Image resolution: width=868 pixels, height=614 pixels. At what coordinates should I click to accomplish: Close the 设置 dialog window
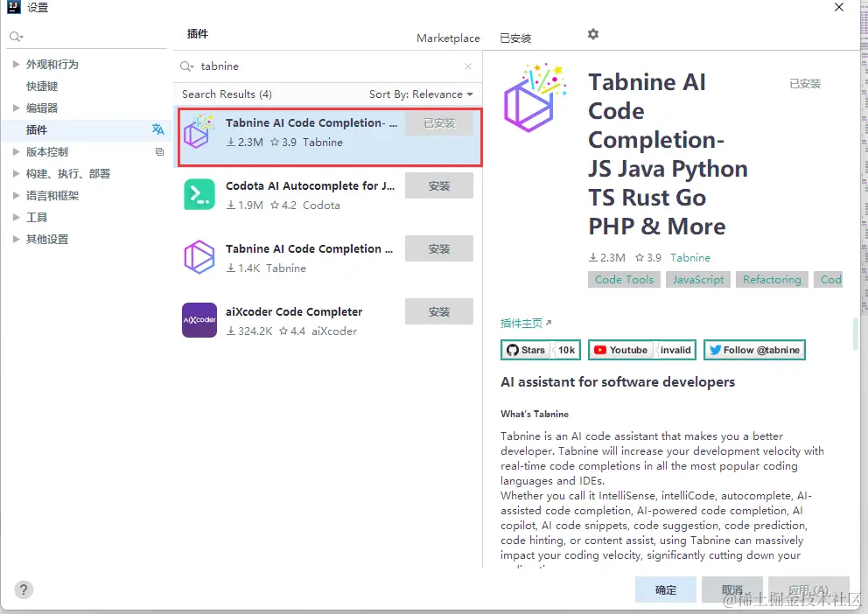click(x=839, y=7)
